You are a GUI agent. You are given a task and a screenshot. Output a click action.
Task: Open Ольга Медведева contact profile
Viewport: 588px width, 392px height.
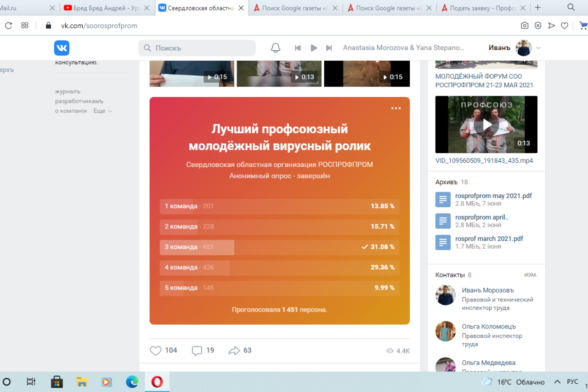click(489, 363)
